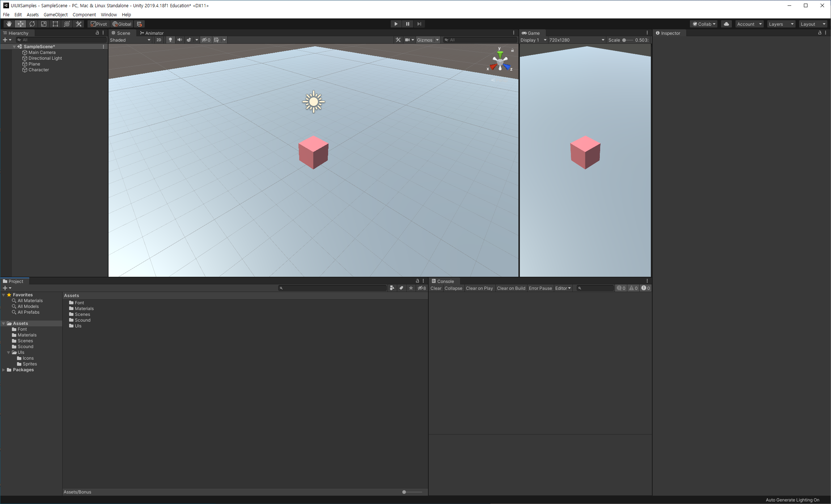Select the Rotate tool

point(32,24)
